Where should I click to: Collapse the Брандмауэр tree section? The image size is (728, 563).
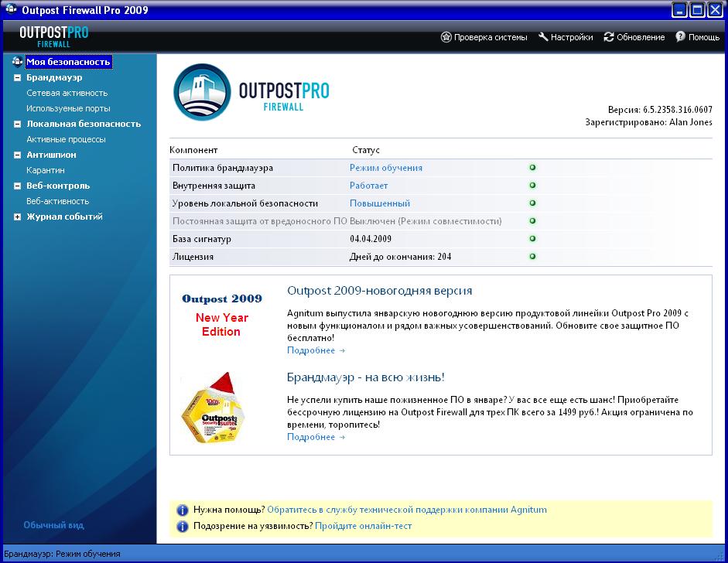(18, 77)
